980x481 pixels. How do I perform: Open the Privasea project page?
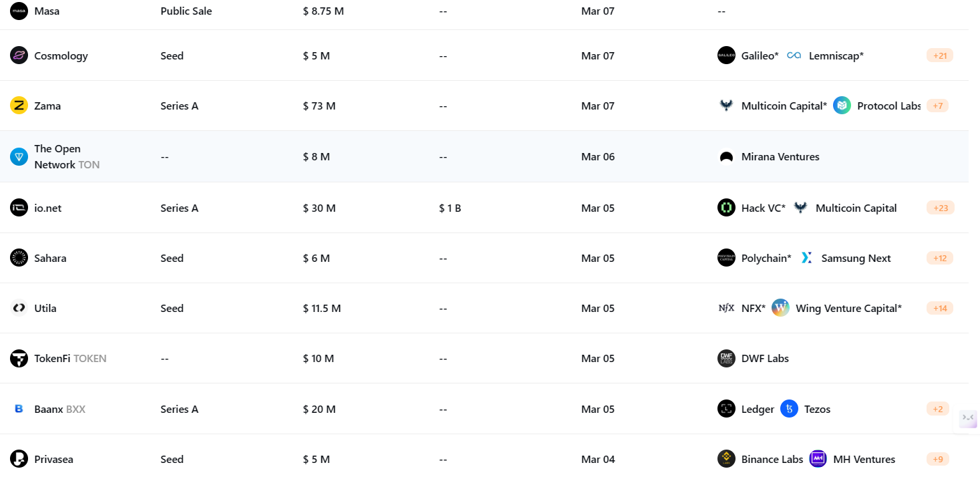click(x=53, y=459)
